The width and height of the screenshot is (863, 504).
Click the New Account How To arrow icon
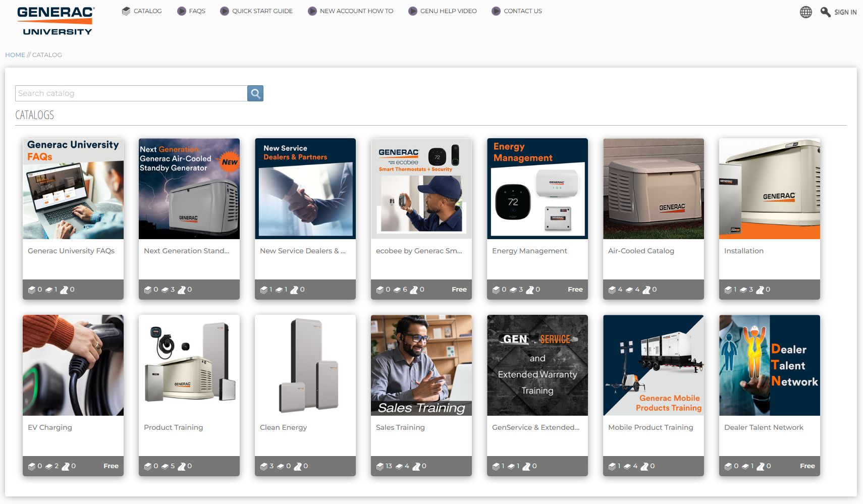tap(312, 11)
